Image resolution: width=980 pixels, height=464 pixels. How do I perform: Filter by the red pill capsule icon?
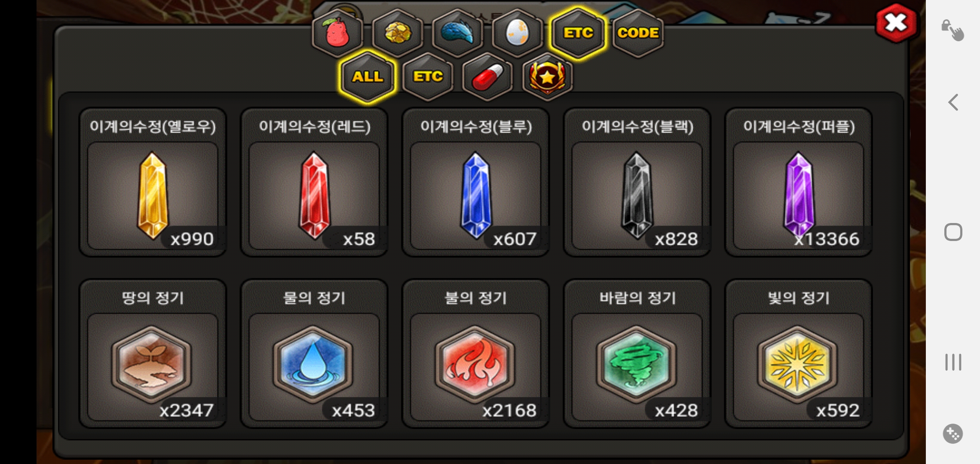click(487, 76)
